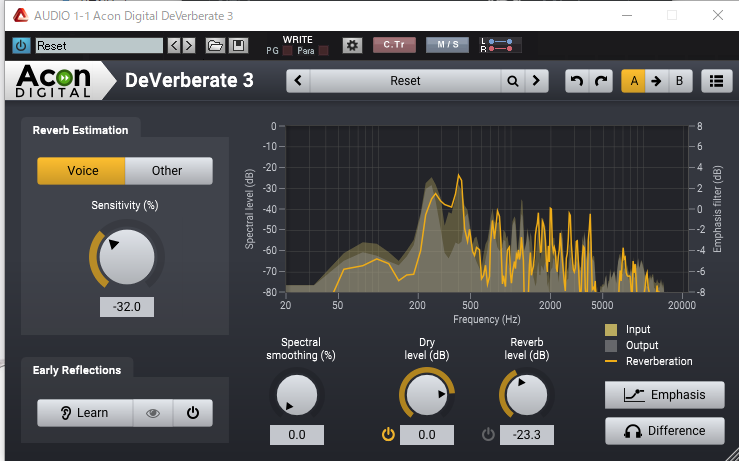Open the plugin menu list icon
739x461 pixels.
pos(716,81)
